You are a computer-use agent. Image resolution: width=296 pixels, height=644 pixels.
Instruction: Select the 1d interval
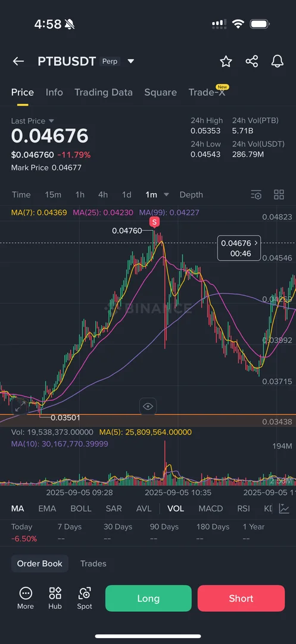click(127, 194)
